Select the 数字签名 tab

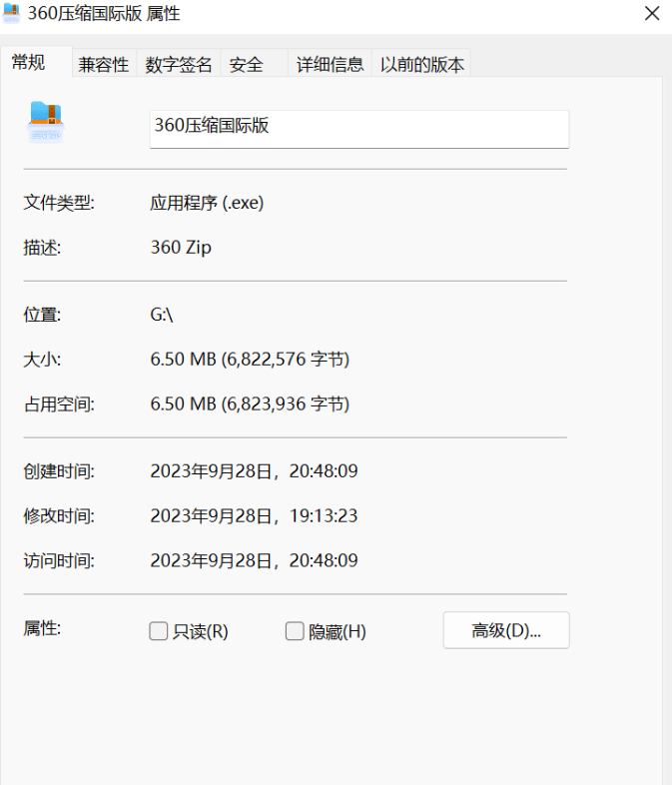tap(179, 65)
